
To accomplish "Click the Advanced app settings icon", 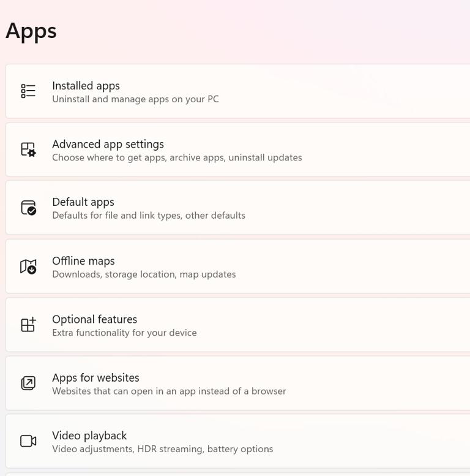I will (x=28, y=149).
